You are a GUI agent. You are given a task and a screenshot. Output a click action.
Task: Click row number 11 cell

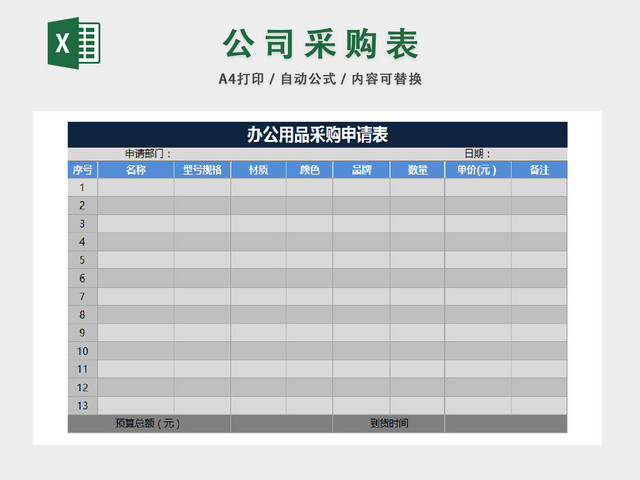point(82,369)
